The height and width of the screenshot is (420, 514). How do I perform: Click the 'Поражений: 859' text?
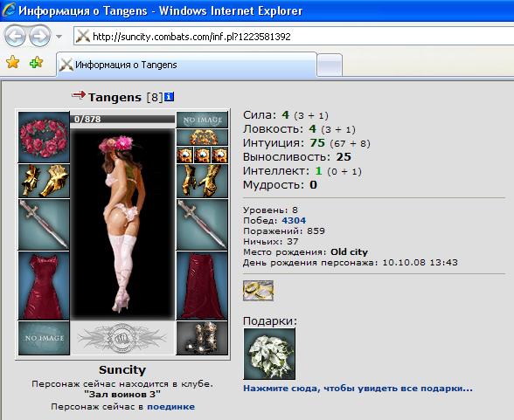coord(284,231)
